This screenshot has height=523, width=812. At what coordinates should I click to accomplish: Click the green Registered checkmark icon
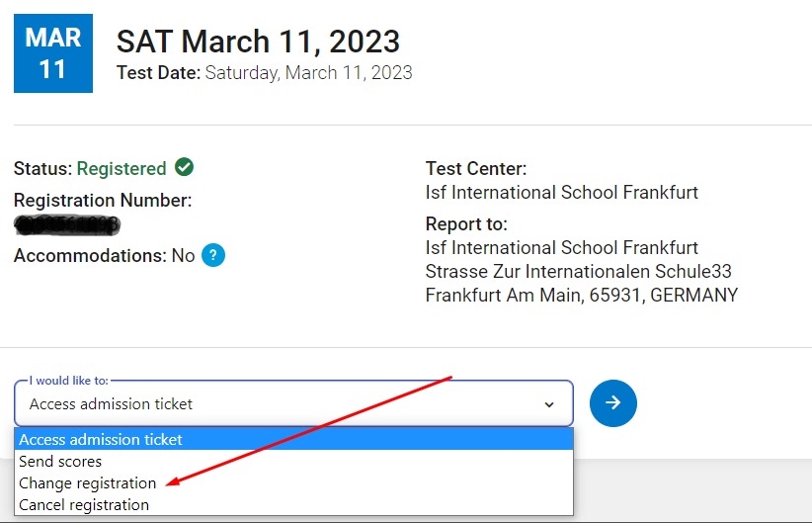[x=184, y=167]
